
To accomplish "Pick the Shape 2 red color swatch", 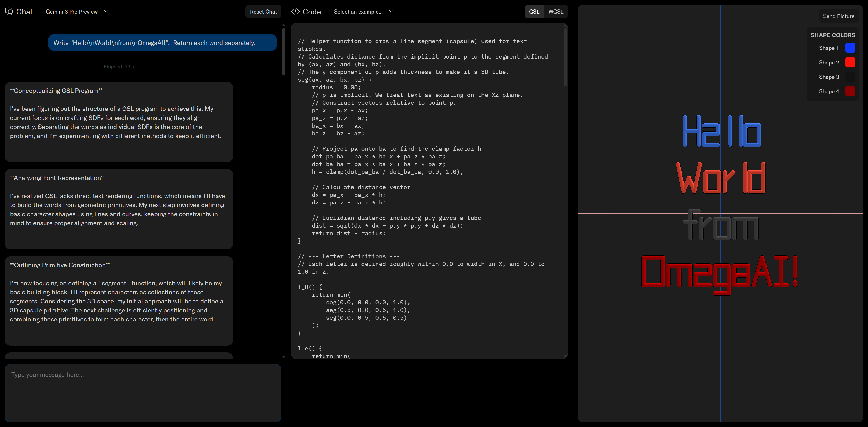I will [850, 62].
